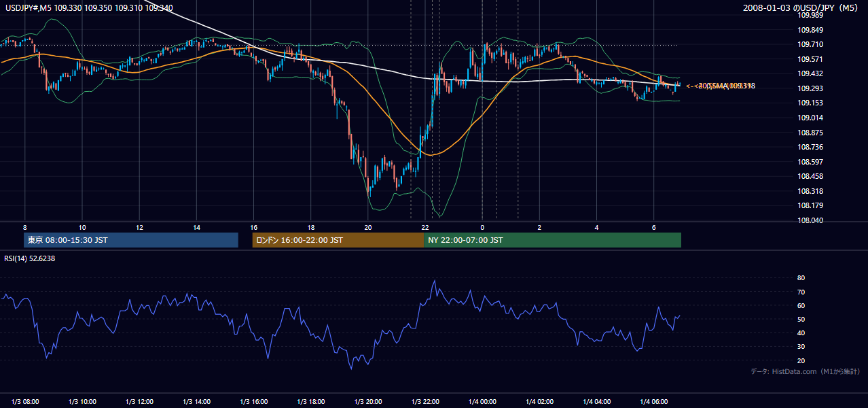Click the データ: HistData.com source note
The image size is (868, 408).
click(806, 371)
